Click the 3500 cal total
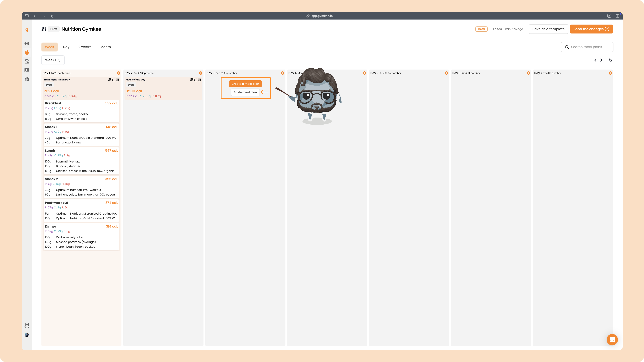The width and height of the screenshot is (644, 362). [x=134, y=91]
